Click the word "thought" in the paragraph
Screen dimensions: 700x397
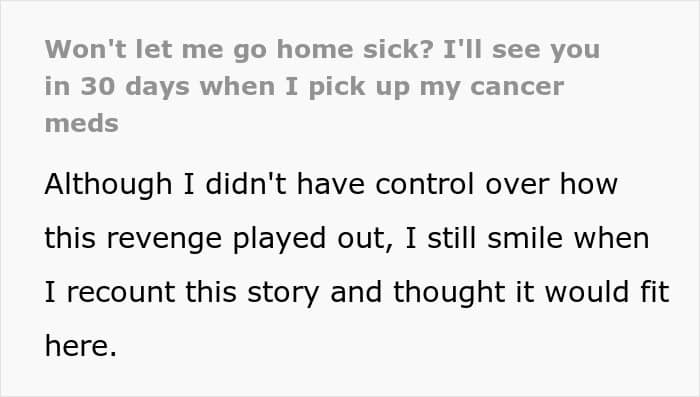pyautogui.click(x=449, y=293)
